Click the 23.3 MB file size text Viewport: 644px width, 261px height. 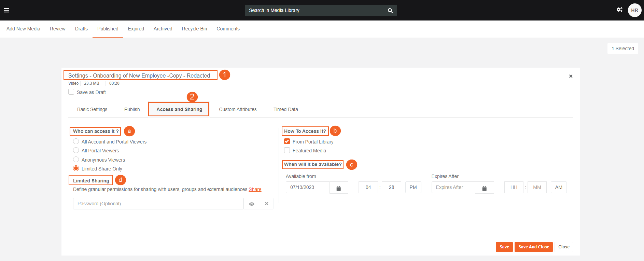click(92, 83)
